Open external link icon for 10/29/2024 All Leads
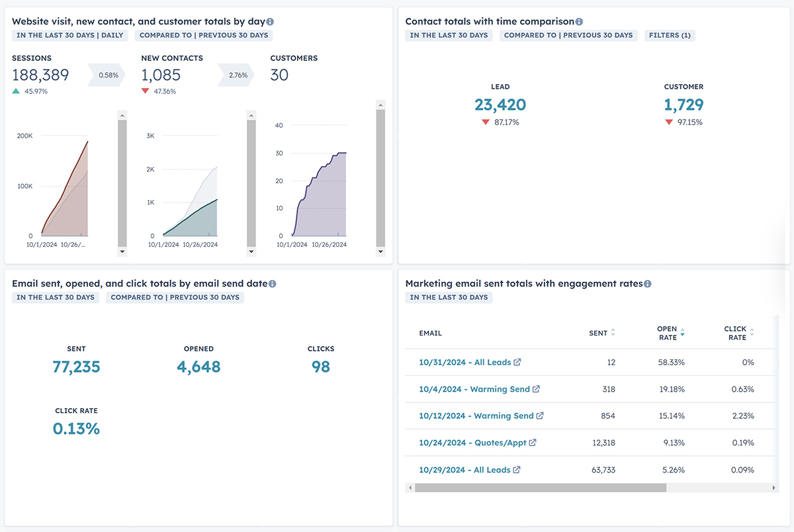The height and width of the screenshot is (532, 794). (517, 470)
